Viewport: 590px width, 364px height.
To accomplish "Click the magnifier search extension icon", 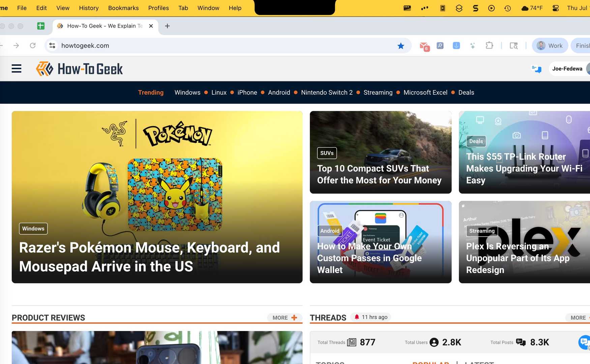I will [440, 45].
